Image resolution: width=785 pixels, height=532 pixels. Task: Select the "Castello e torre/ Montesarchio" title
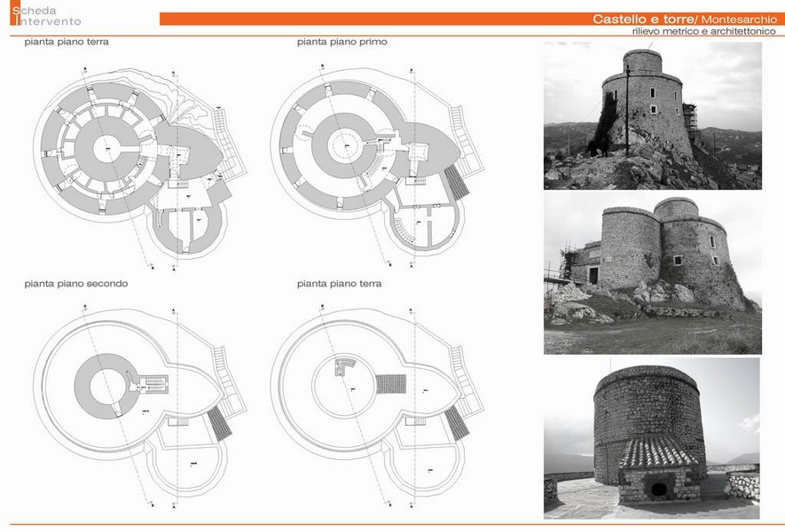coord(685,19)
